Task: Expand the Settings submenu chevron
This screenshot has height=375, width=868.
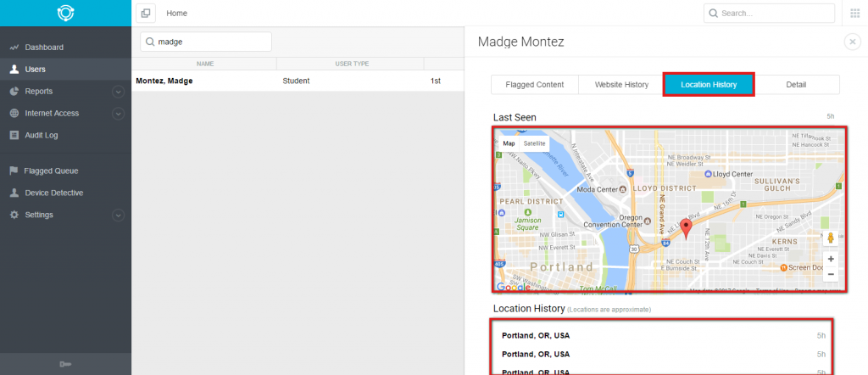Action: click(118, 215)
